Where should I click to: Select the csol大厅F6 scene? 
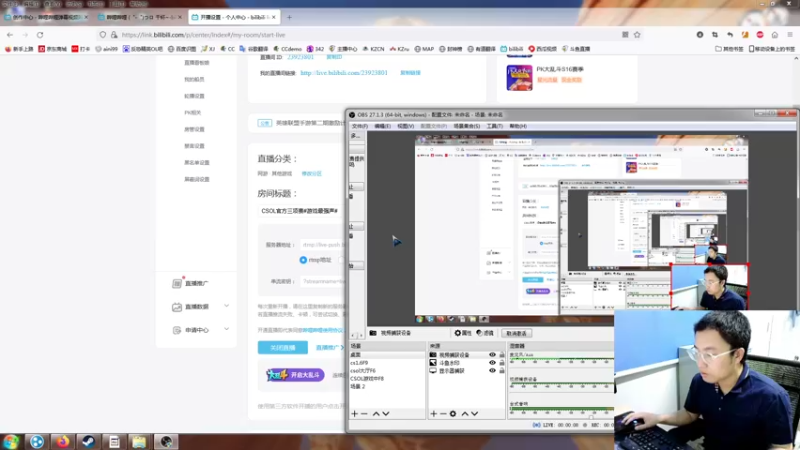tap(387, 371)
